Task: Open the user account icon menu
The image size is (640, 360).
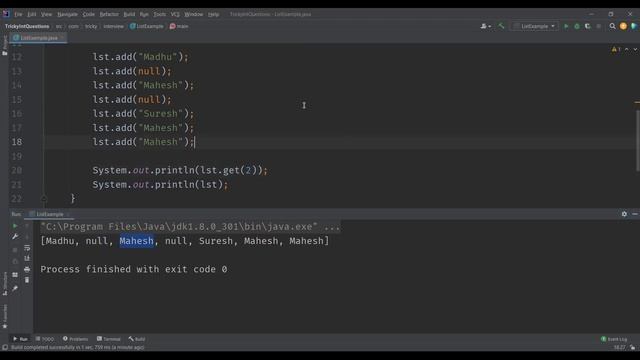Action: click(485, 26)
